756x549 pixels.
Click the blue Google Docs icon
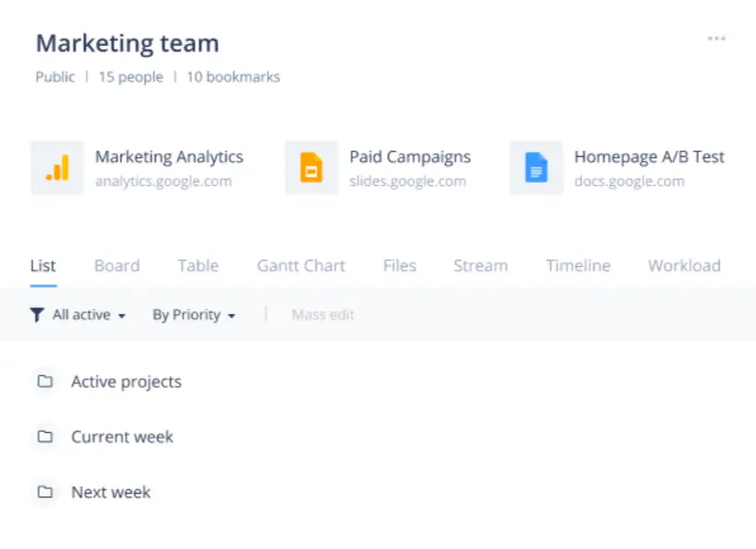537,168
